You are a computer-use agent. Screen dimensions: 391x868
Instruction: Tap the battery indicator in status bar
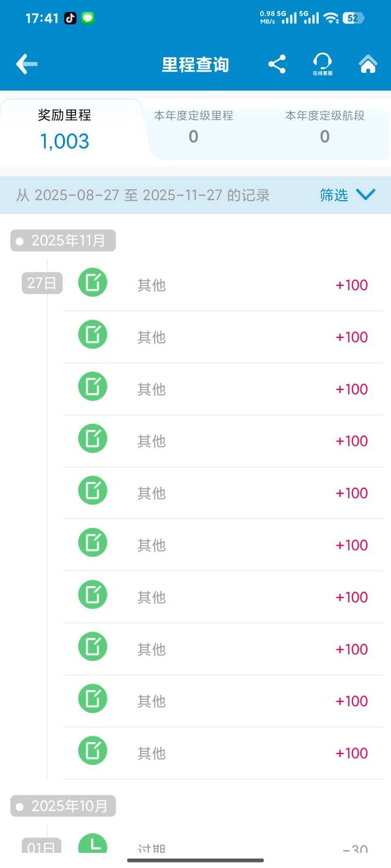coord(352,18)
